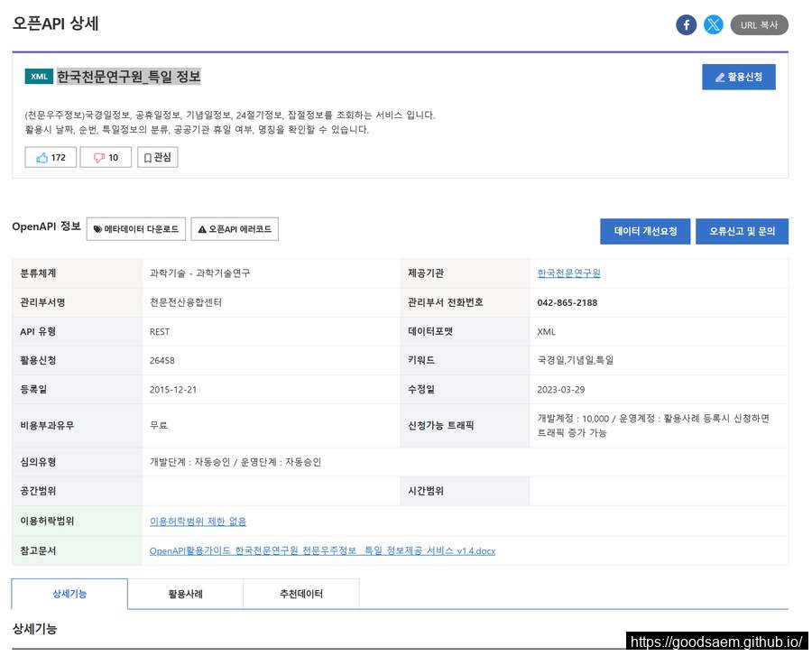Click the 등록일 value 2015-12-21
Viewport: 812px width, 656px height.
(173, 389)
